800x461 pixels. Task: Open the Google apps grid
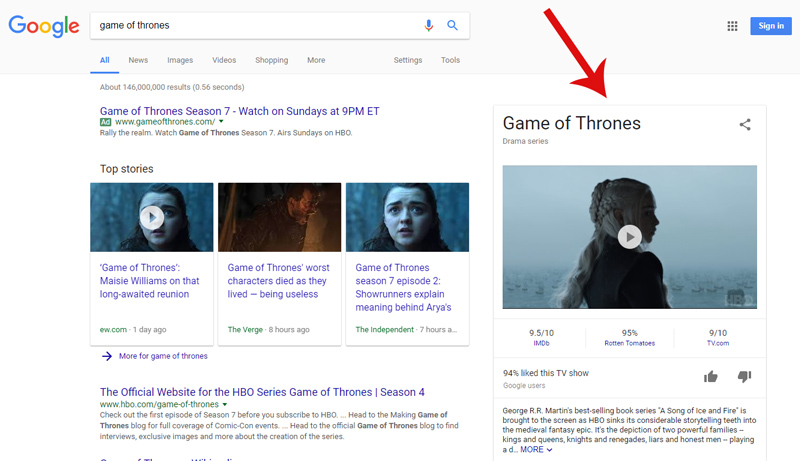click(x=732, y=26)
